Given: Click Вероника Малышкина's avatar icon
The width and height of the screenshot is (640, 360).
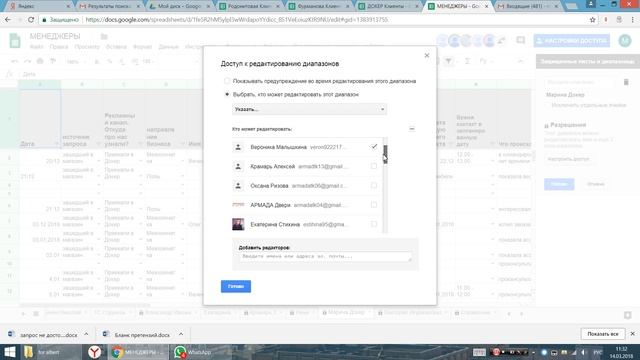Looking at the screenshot, I should pos(238,147).
